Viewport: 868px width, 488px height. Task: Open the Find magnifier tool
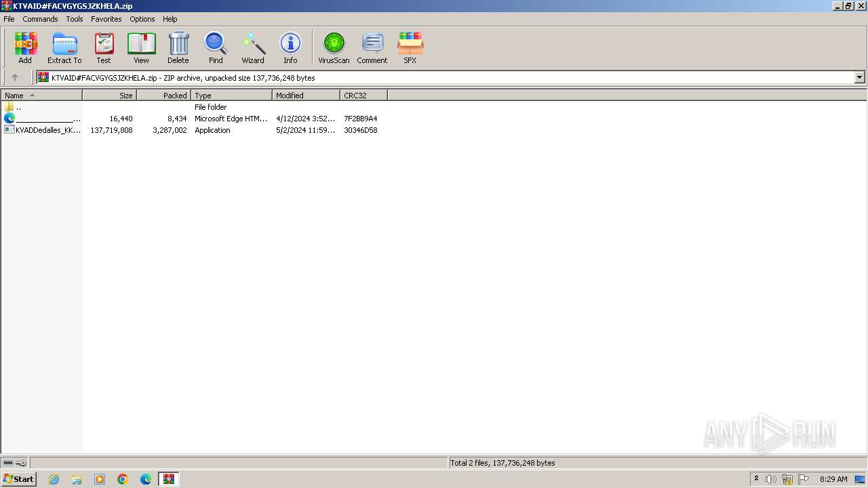[216, 47]
